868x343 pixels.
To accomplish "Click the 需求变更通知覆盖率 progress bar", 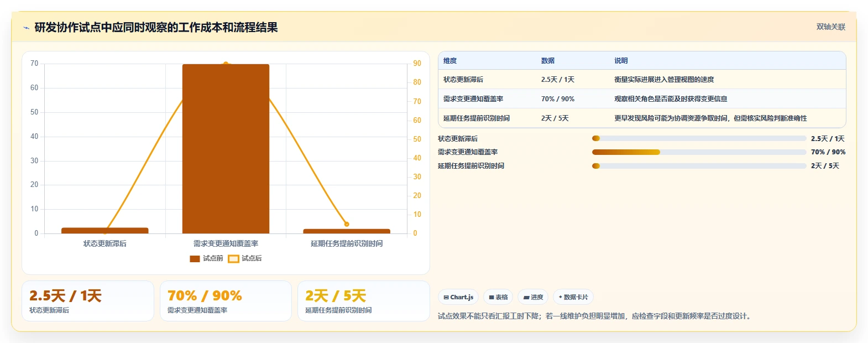I will point(699,152).
